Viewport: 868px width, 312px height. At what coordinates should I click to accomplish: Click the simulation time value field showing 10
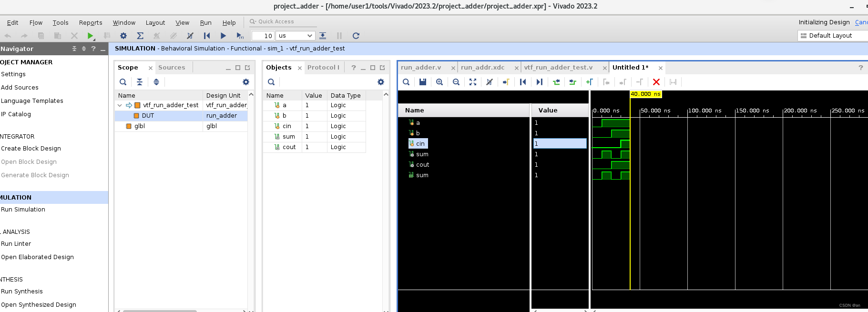point(263,36)
